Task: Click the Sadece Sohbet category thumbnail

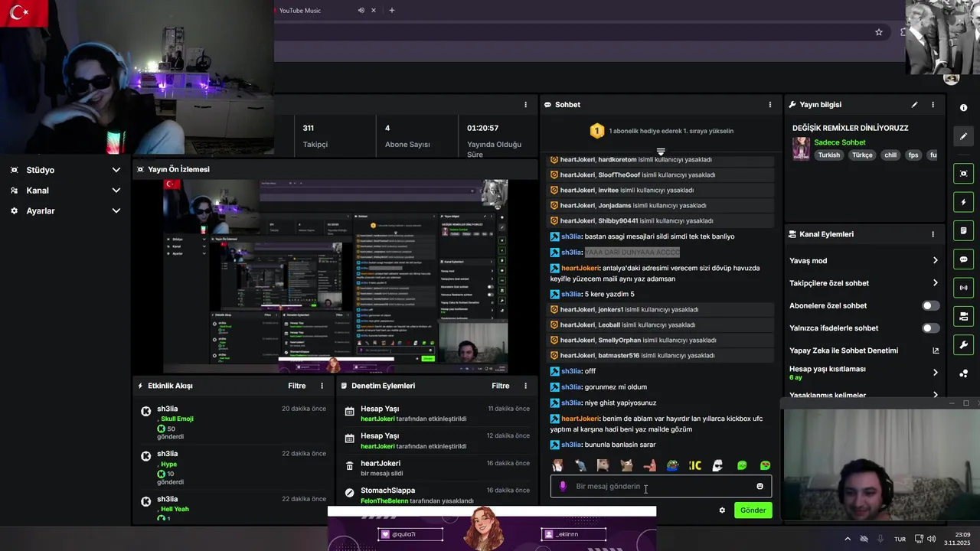Action: point(801,148)
